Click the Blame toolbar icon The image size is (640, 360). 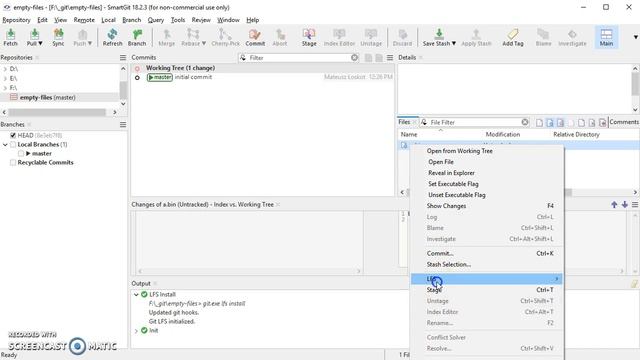(x=543, y=38)
